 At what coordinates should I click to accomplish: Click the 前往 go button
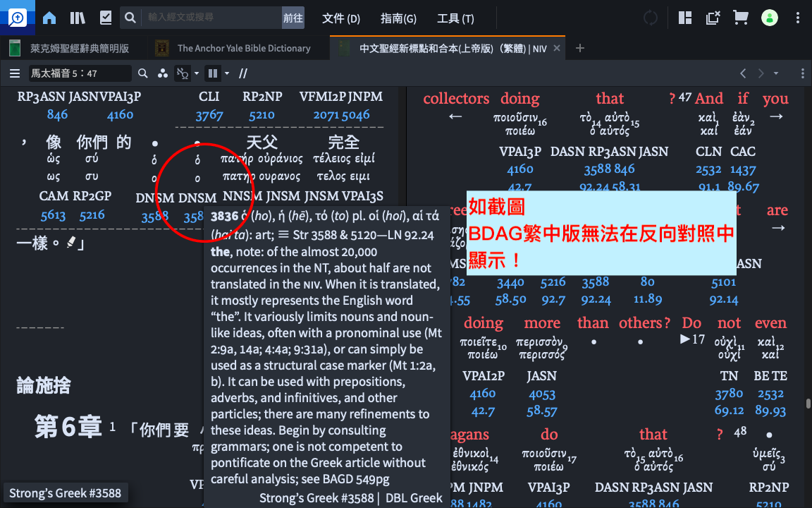[292, 18]
